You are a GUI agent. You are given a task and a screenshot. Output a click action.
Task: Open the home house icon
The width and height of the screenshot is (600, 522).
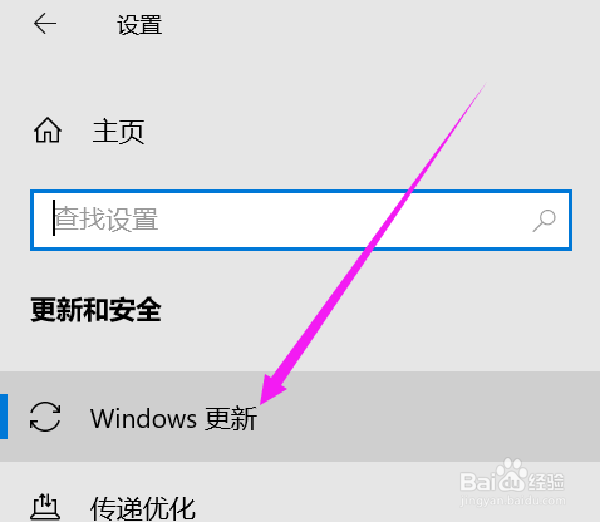pyautogui.click(x=47, y=130)
